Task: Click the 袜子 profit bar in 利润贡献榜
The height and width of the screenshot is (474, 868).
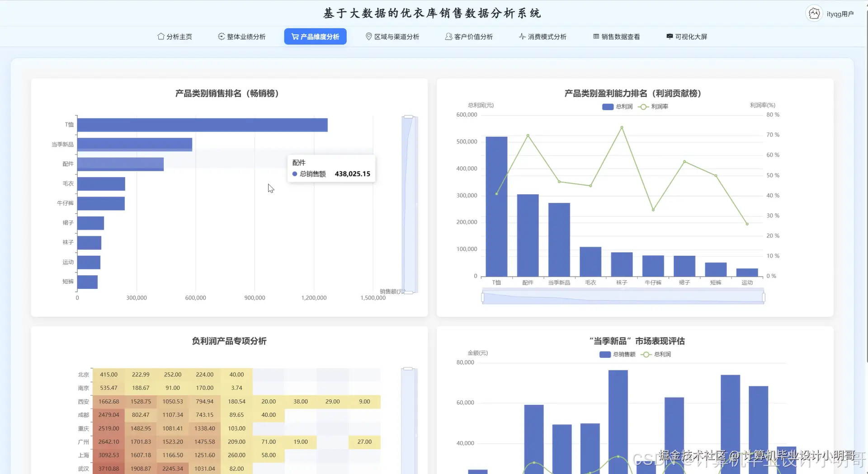Action: point(622,264)
